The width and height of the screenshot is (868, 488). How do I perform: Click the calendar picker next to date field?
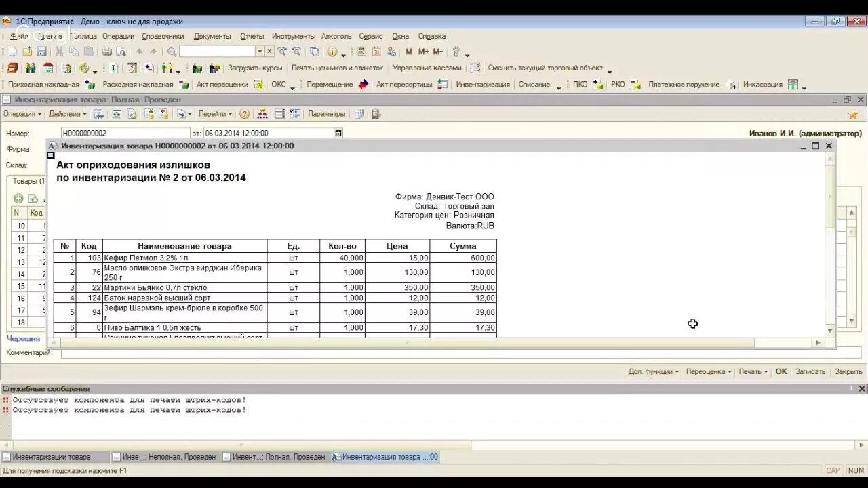tap(338, 134)
